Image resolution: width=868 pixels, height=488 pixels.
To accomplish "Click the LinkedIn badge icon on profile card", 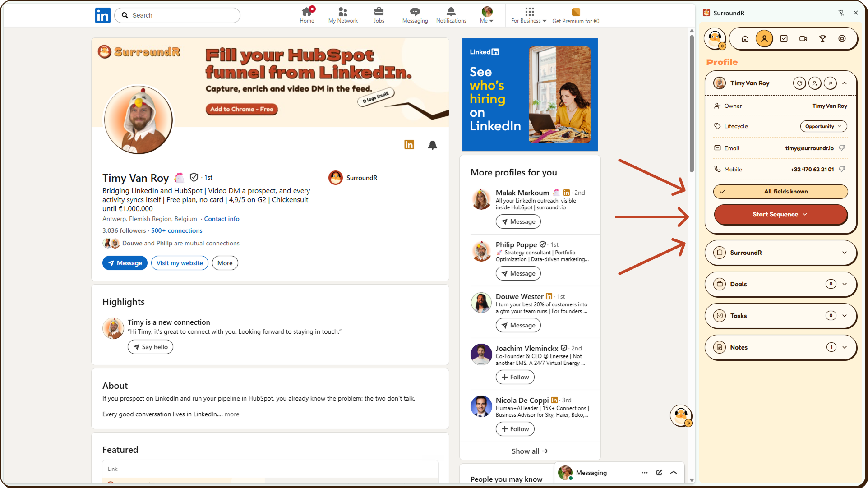I will (409, 144).
